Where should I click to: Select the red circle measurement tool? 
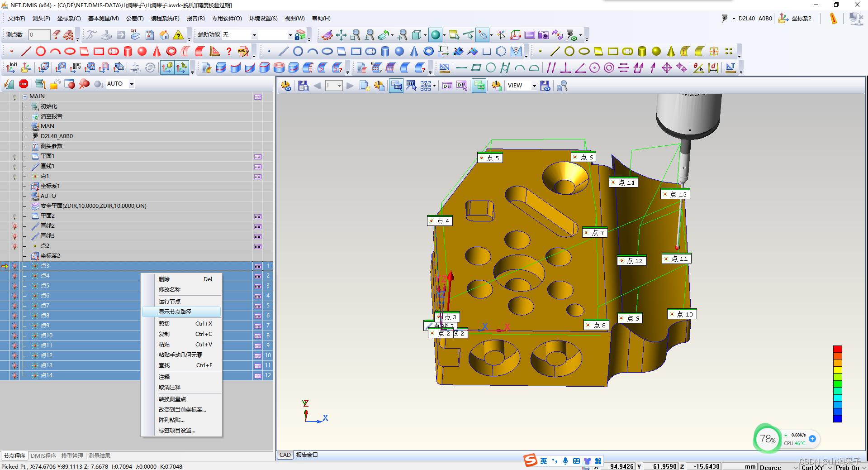pyautogui.click(x=41, y=51)
